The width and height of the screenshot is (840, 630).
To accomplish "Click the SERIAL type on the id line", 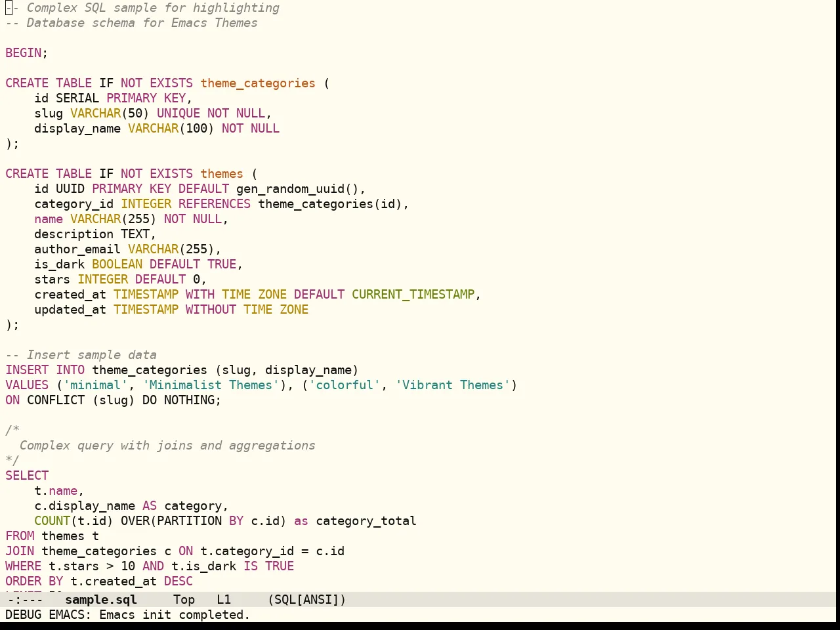I will [x=77, y=98].
